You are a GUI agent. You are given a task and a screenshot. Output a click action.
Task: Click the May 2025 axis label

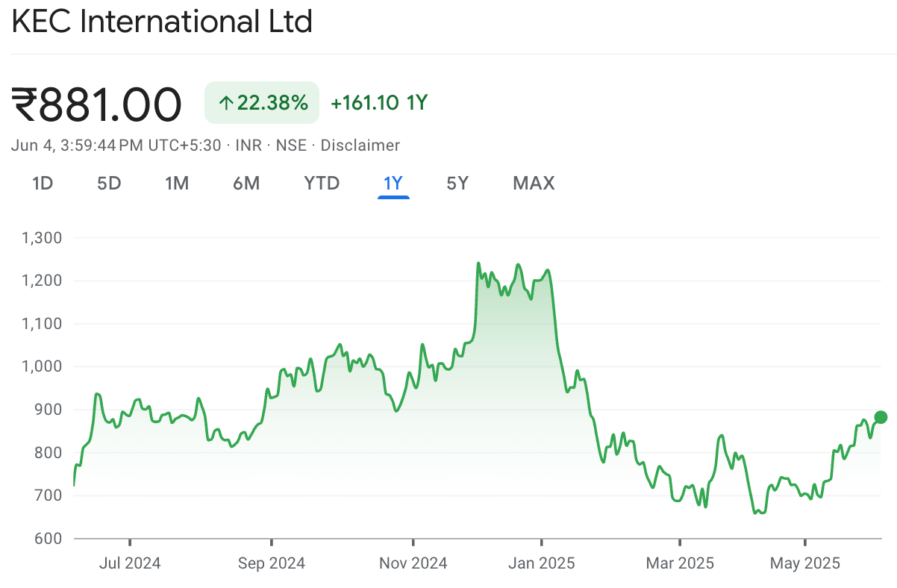click(805, 563)
